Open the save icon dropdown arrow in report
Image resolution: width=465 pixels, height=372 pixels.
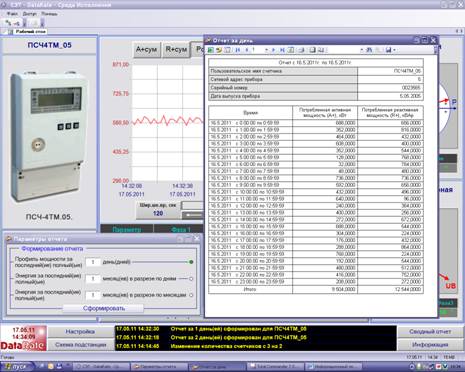(x=394, y=50)
